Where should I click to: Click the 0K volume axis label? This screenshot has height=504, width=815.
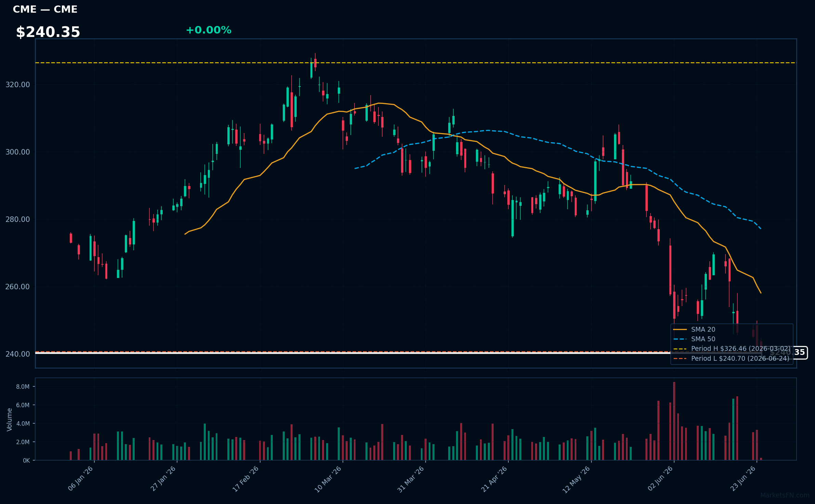pyautogui.click(x=26, y=461)
